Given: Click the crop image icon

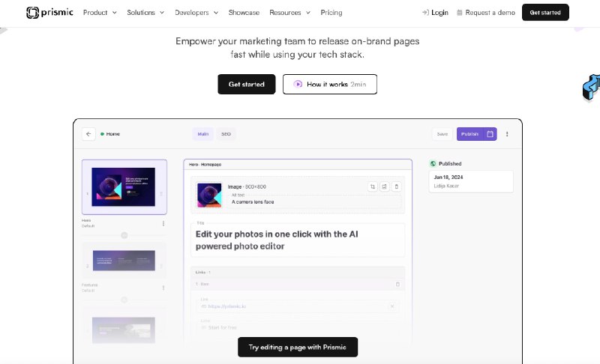Looking at the screenshot, I should coord(372,186).
